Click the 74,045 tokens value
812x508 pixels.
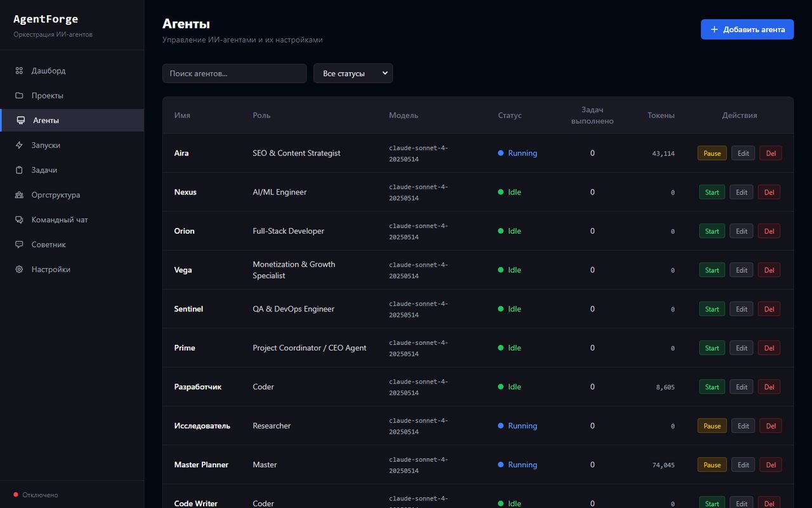click(x=664, y=465)
